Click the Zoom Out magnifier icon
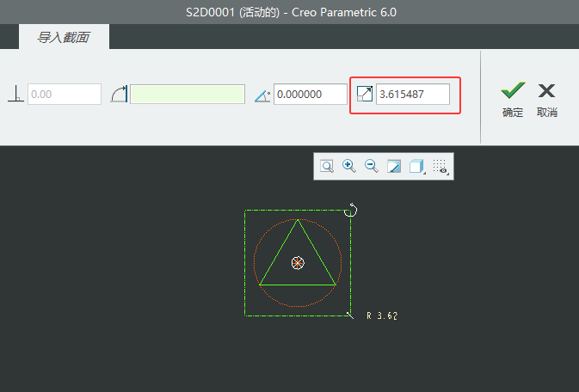Viewport: 579px width, 392px height. (371, 166)
